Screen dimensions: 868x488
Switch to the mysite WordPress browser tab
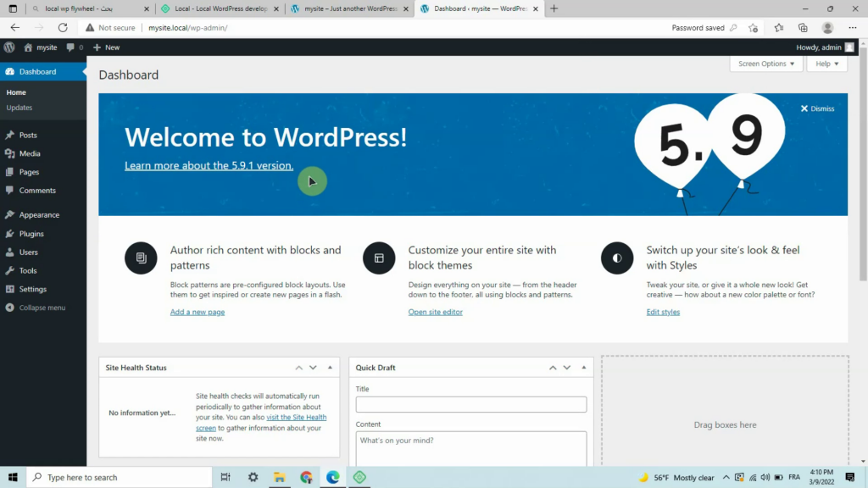(350, 8)
